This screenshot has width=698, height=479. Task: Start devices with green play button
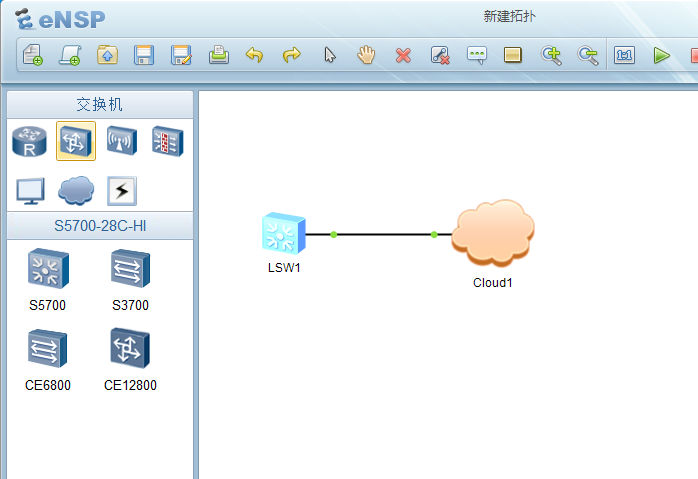[x=661, y=55]
